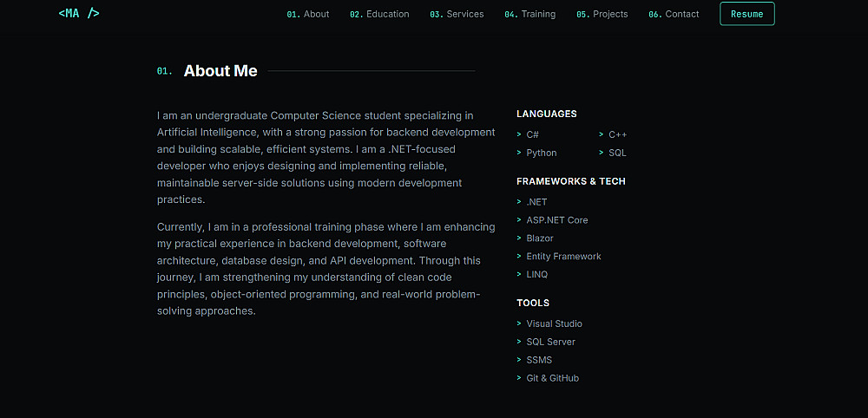
Task: Go to the Education section
Action: click(x=379, y=14)
